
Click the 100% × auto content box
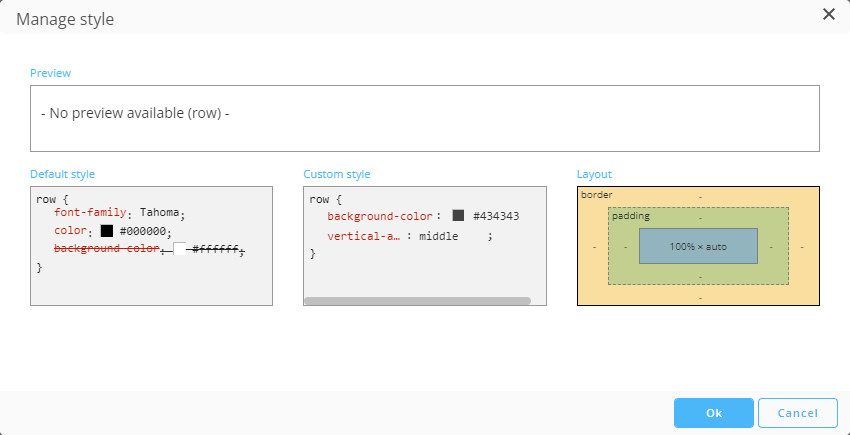[x=698, y=246]
